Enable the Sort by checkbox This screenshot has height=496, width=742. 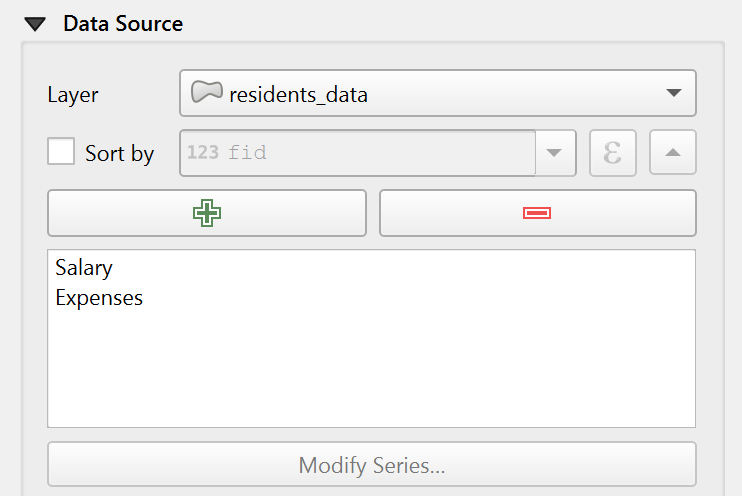(x=61, y=152)
